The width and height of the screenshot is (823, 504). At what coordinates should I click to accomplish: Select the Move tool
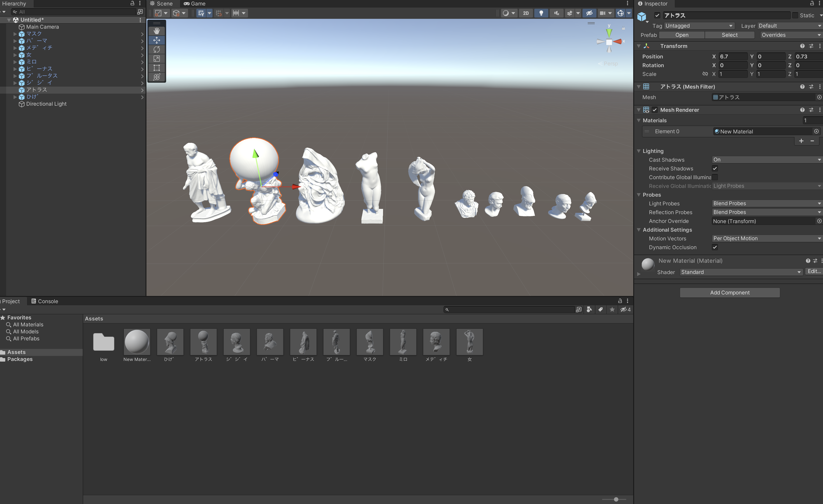click(x=157, y=40)
